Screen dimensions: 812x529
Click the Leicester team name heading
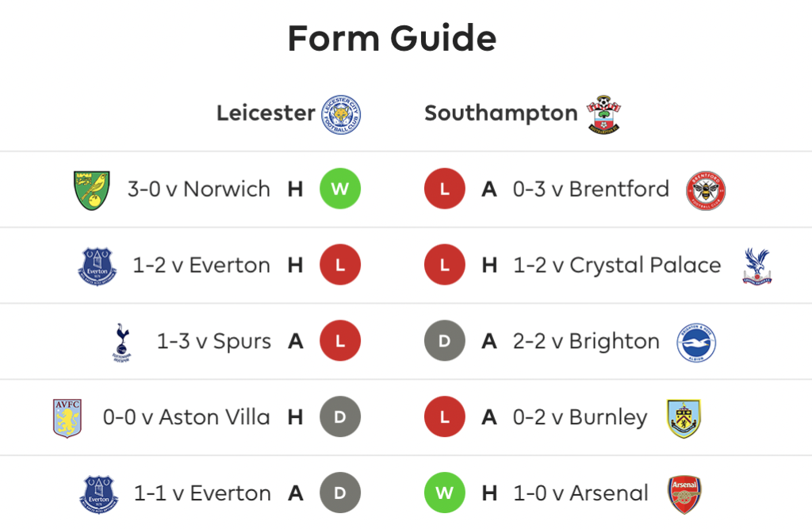tap(266, 113)
